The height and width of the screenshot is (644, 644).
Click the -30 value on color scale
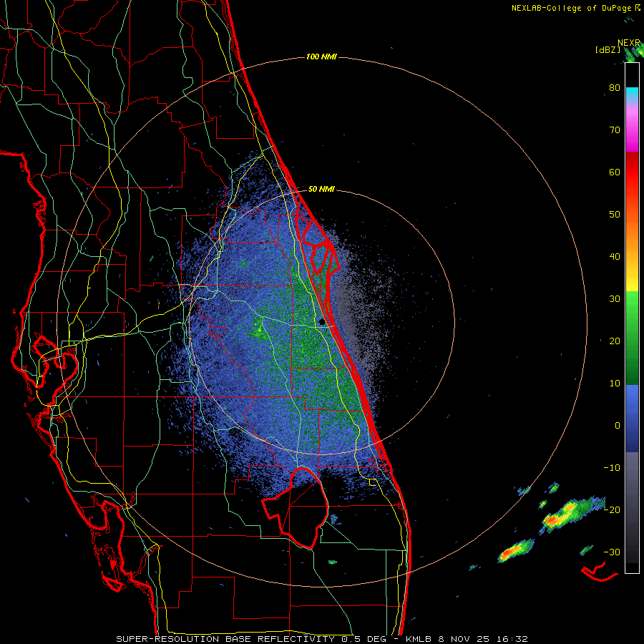[x=612, y=552]
